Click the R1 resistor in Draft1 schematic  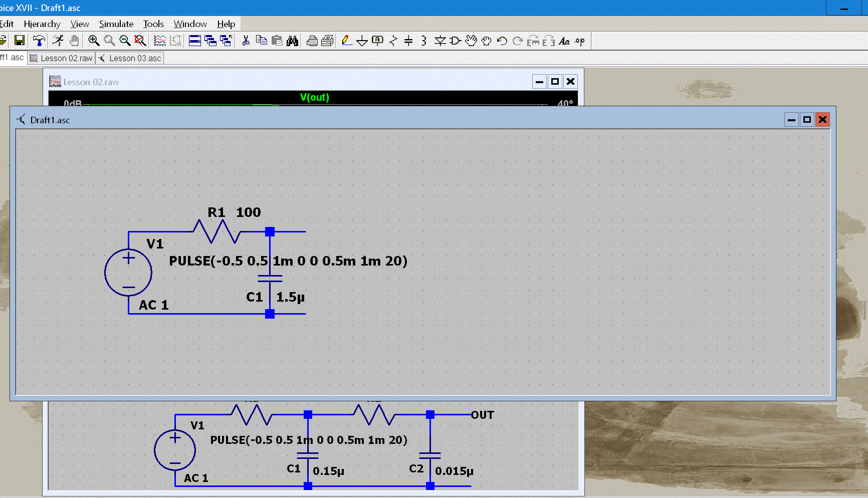tap(217, 232)
